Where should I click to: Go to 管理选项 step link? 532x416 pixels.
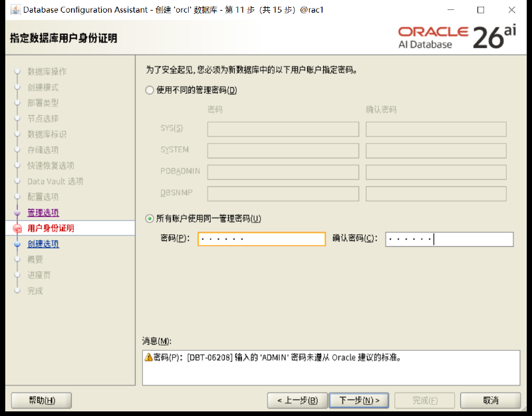pos(43,212)
